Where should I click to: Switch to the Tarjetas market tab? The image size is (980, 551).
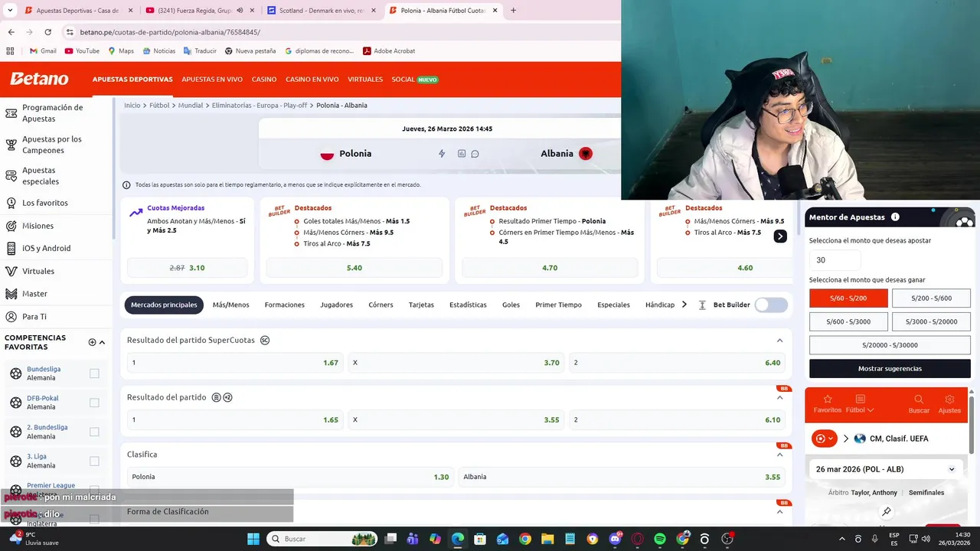point(421,305)
